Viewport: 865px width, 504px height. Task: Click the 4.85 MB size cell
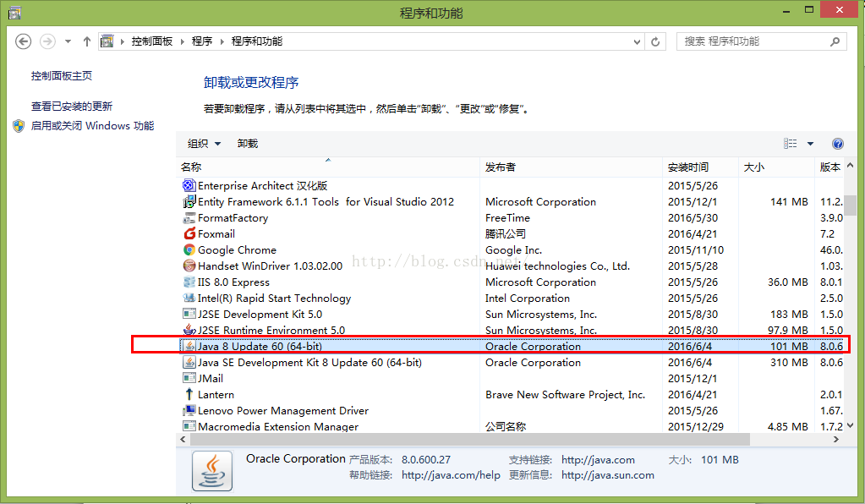[x=787, y=426]
